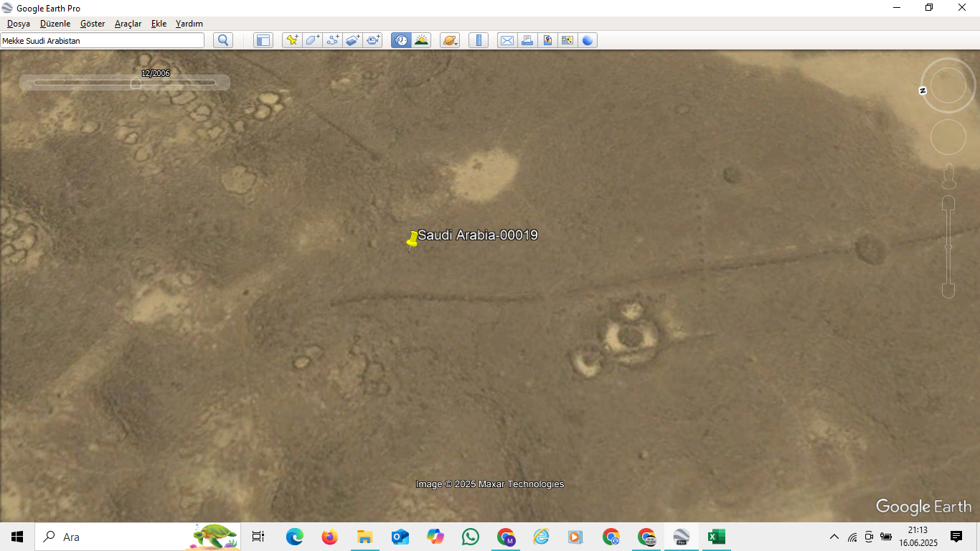Image resolution: width=980 pixels, height=551 pixels.
Task: Toggle the historical imagery clock icon
Action: (401, 40)
